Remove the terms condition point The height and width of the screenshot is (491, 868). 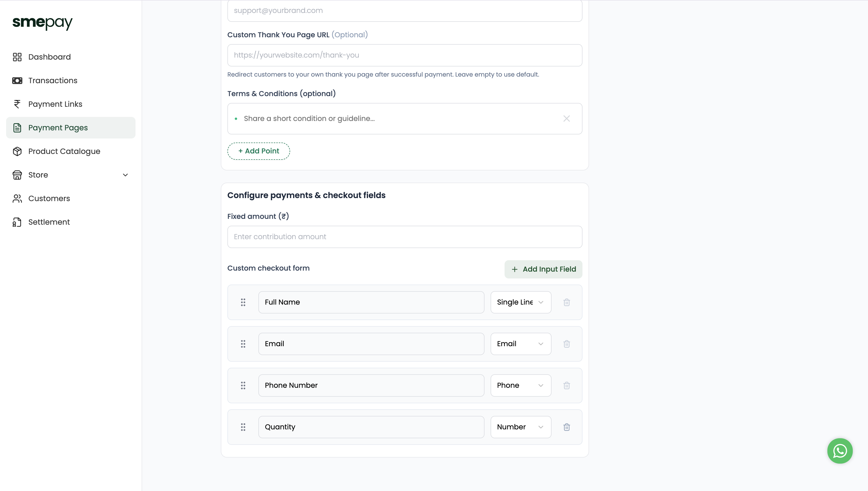[x=567, y=119]
